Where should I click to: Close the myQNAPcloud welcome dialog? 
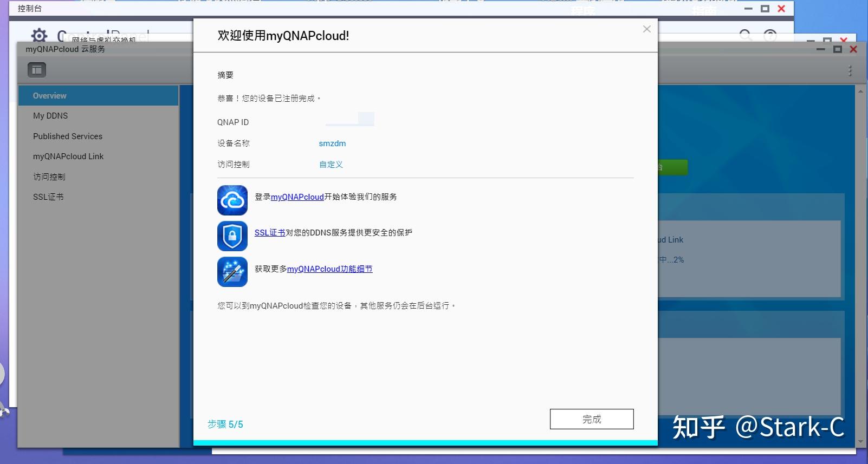click(647, 29)
